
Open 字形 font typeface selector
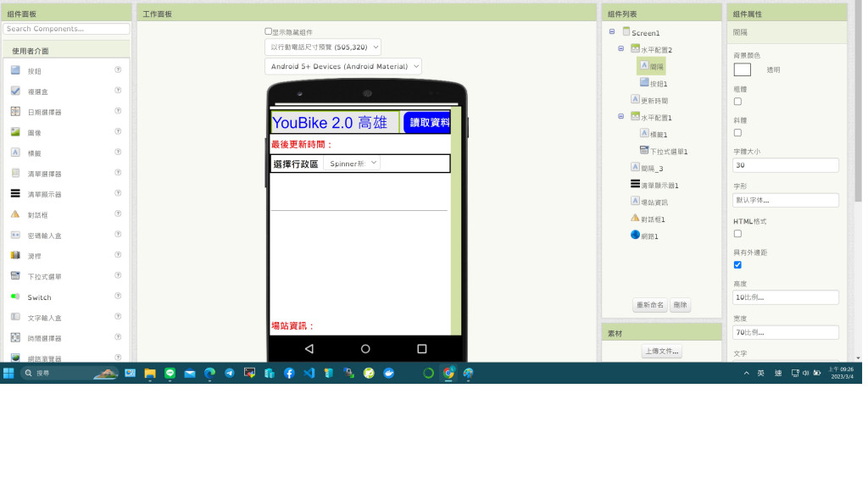[786, 200]
